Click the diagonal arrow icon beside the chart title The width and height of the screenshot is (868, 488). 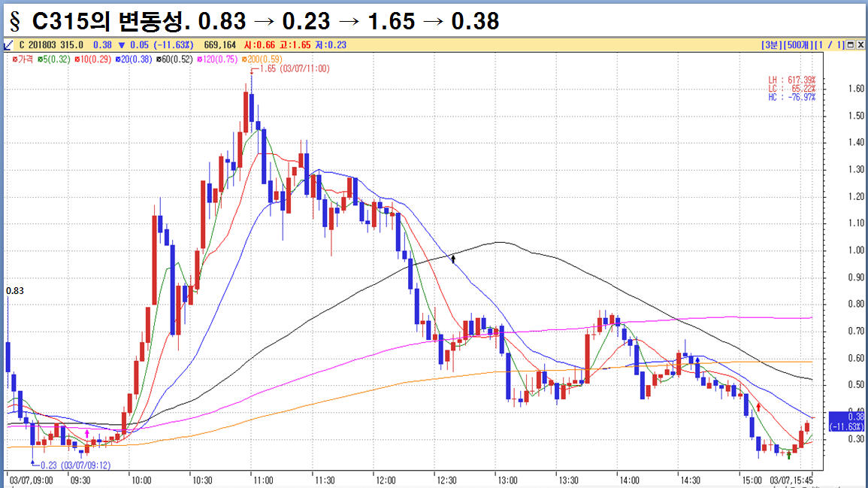(8, 44)
